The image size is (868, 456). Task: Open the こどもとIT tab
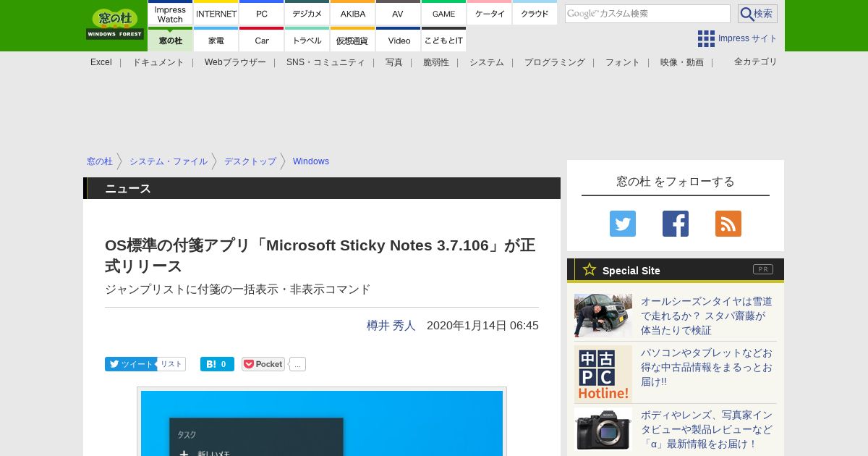(443, 40)
